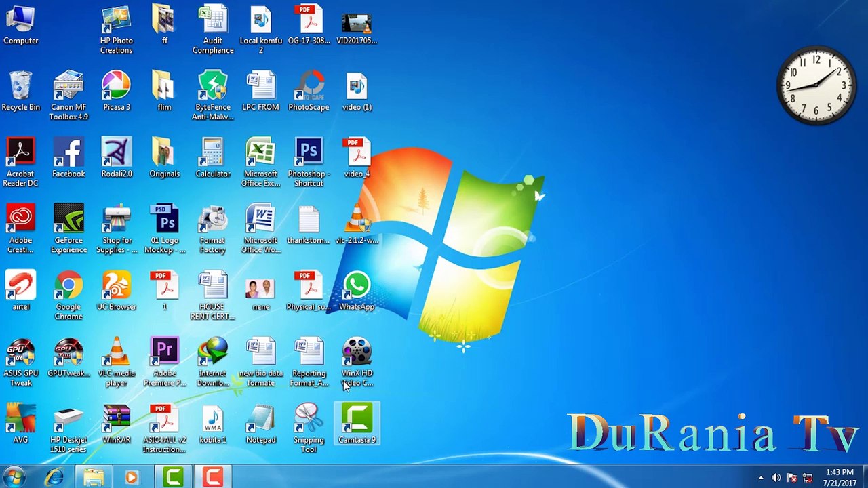Select the Rodali2.0 shortcut
This screenshot has height=488, width=868.
(117, 158)
